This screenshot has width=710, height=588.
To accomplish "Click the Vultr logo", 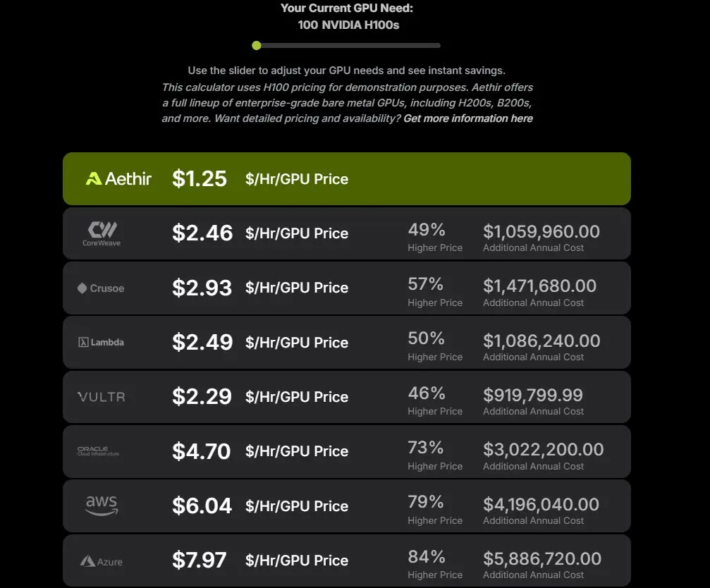I will 102,397.
